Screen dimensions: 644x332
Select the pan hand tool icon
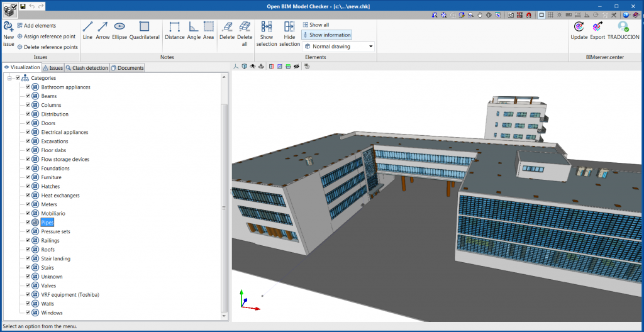(x=480, y=15)
